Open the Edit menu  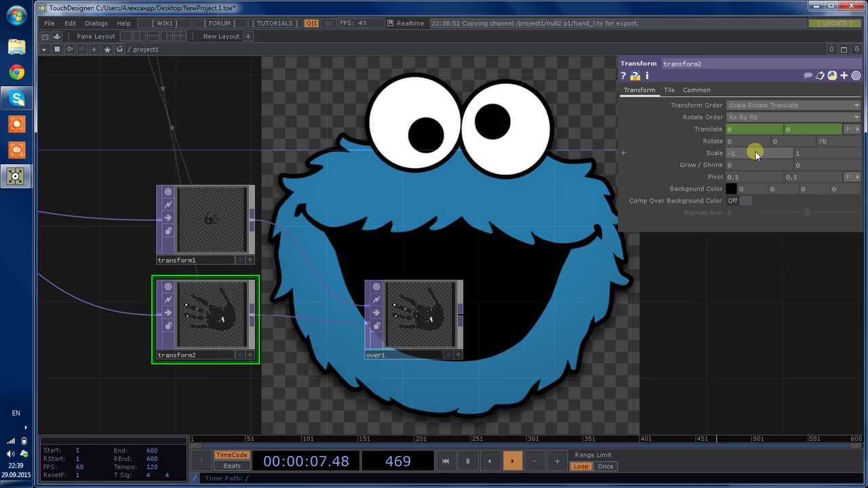tap(70, 23)
